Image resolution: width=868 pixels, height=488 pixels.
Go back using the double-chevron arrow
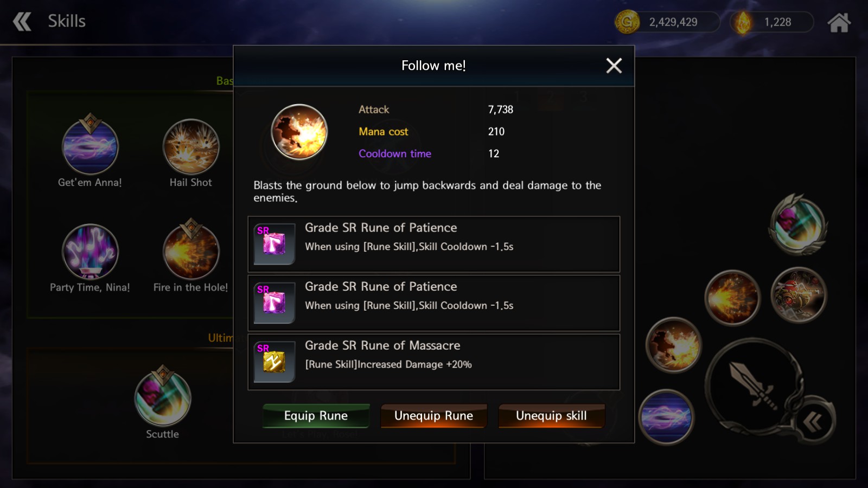point(22,22)
